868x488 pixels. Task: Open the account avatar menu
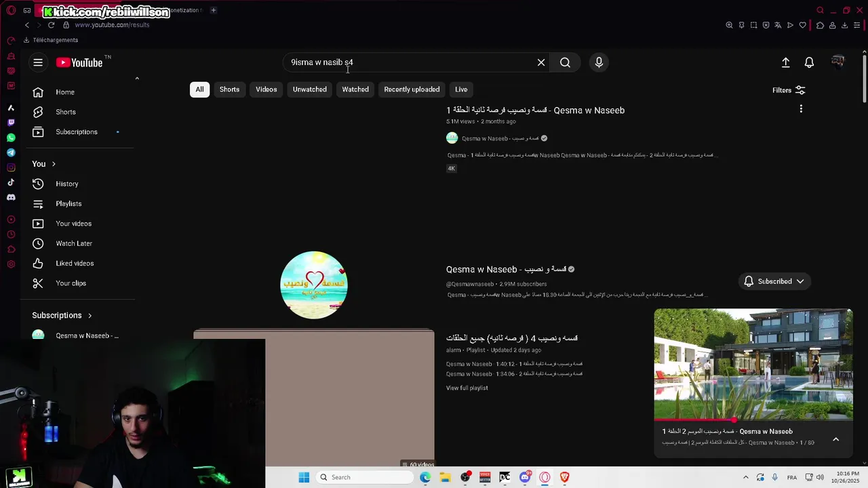[x=838, y=62]
